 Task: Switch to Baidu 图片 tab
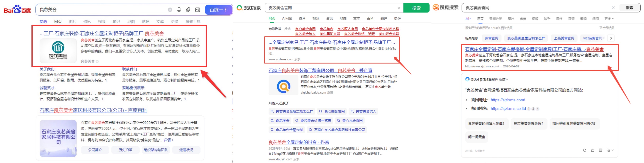point(72,22)
